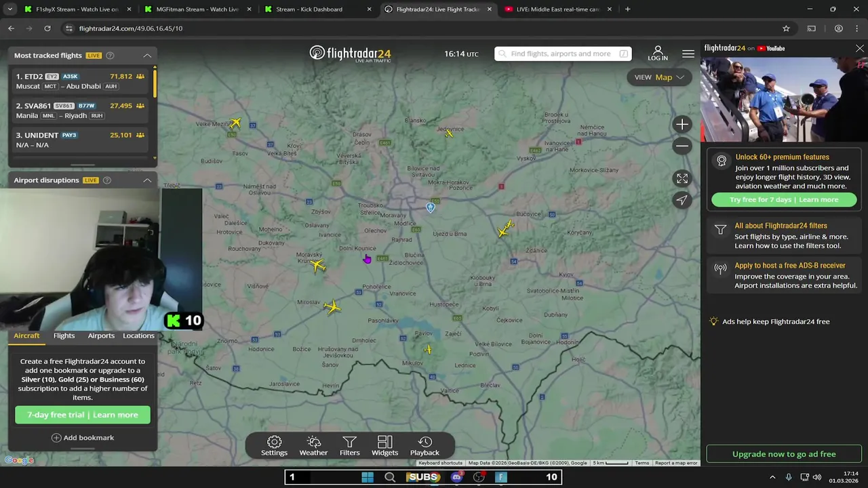Reload the page in browser
The width and height of the screenshot is (868, 488).
(47, 28)
